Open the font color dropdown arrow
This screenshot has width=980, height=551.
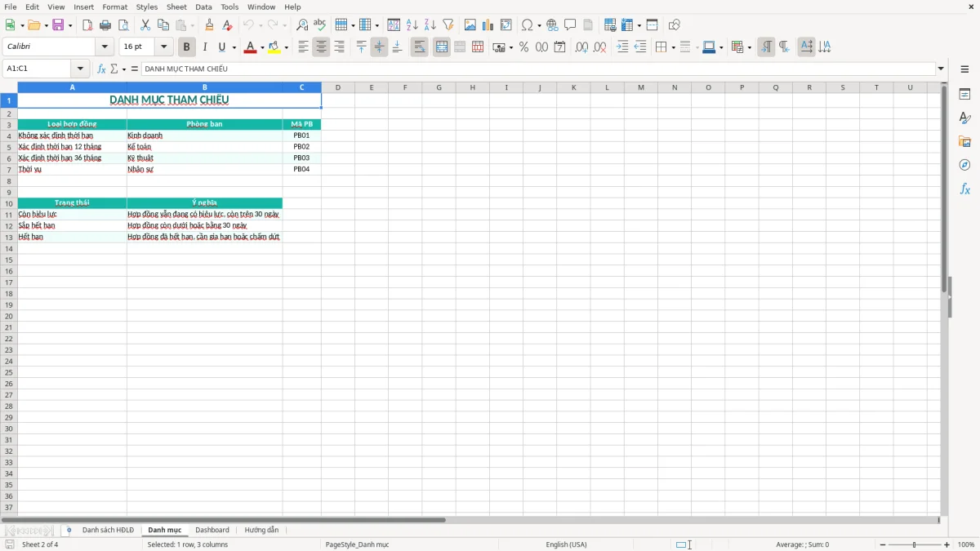pyautogui.click(x=261, y=47)
